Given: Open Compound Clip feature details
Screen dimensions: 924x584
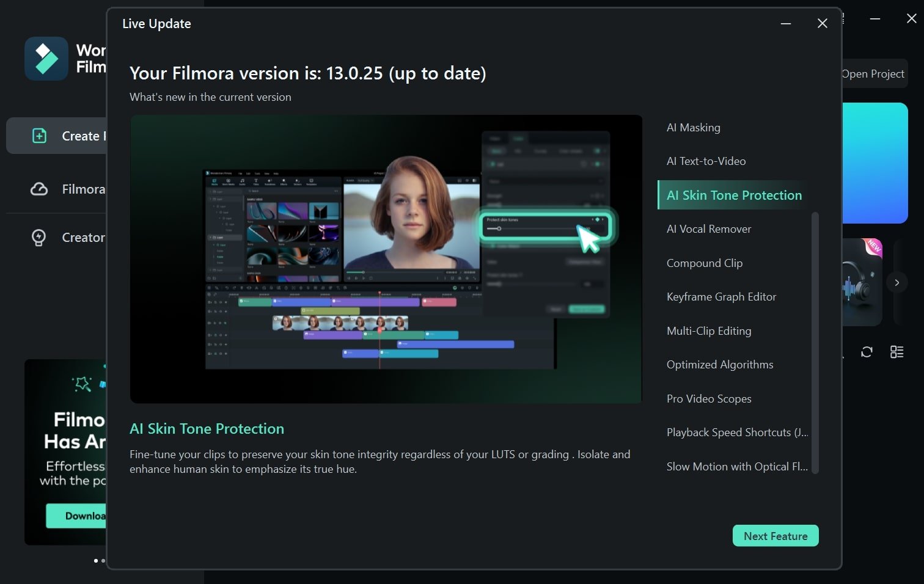Looking at the screenshot, I should click(x=704, y=263).
